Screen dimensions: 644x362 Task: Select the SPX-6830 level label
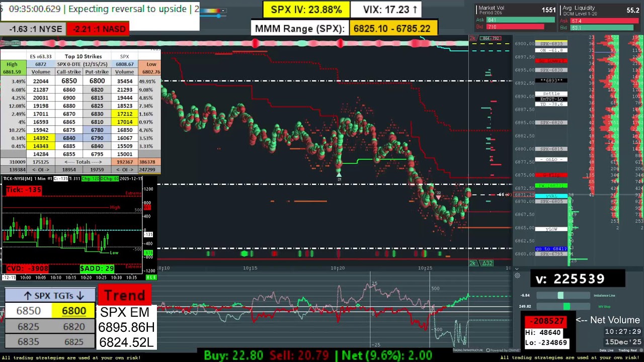(x=551, y=70)
